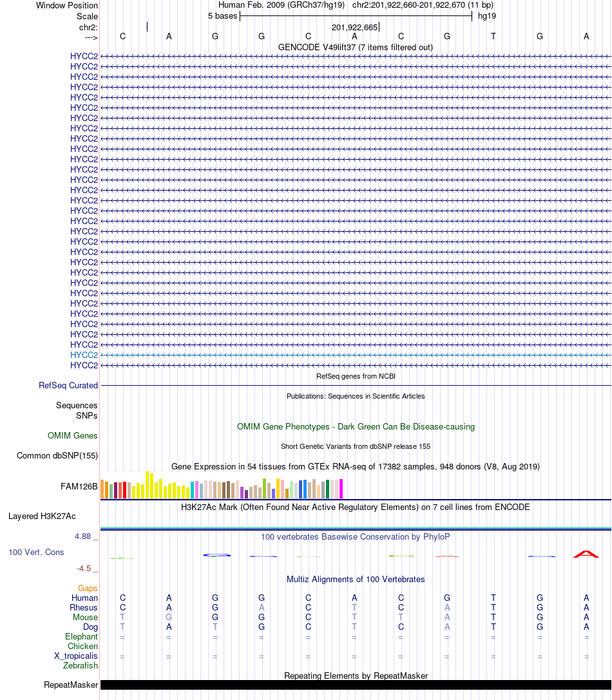Select the 100 Vert. Cons label
The height and width of the screenshot is (700, 612).
tap(36, 553)
